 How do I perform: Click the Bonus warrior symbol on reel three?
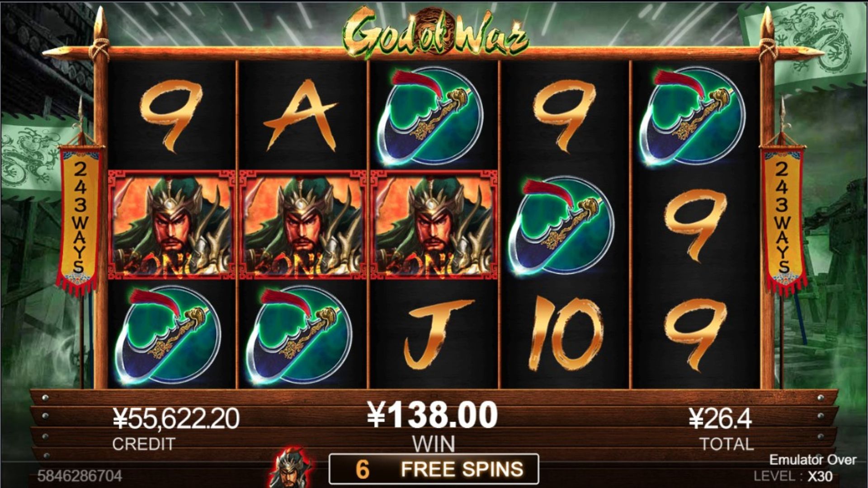pyautogui.click(x=433, y=225)
